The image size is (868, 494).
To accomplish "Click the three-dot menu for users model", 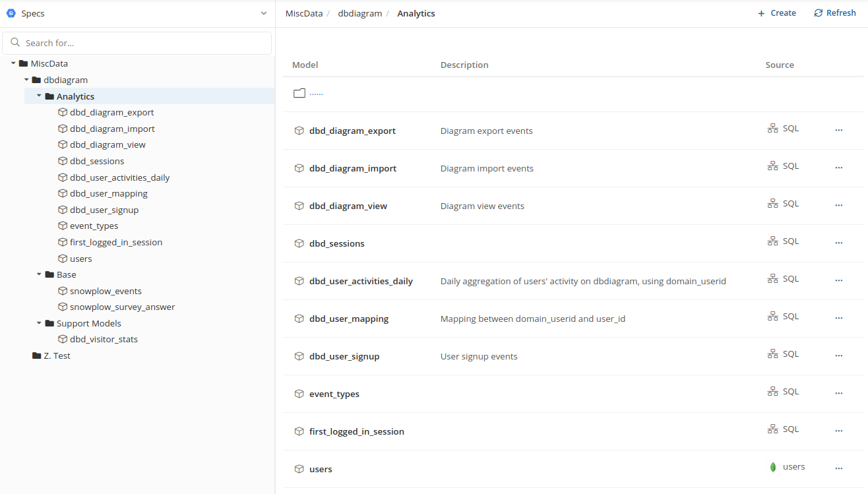I will [x=838, y=468].
